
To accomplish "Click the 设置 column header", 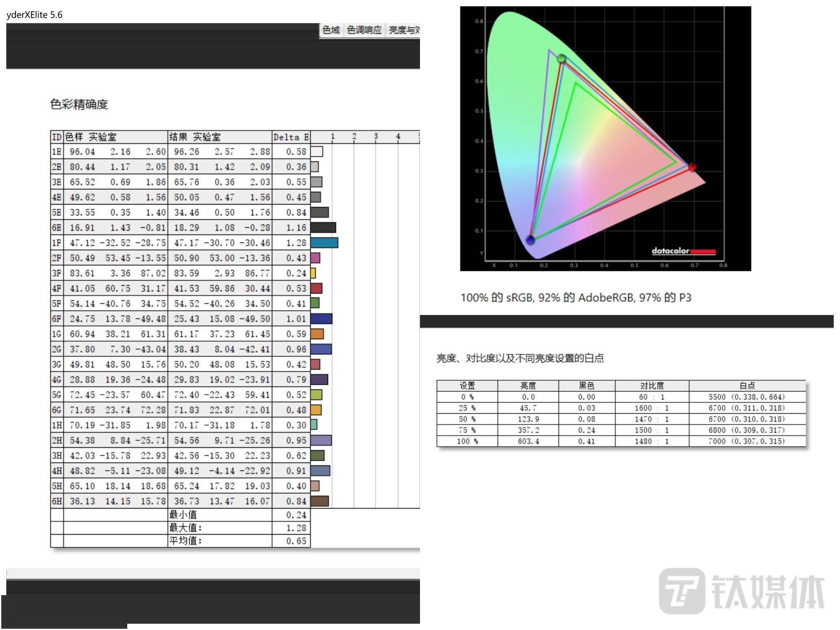I will click(x=467, y=386).
